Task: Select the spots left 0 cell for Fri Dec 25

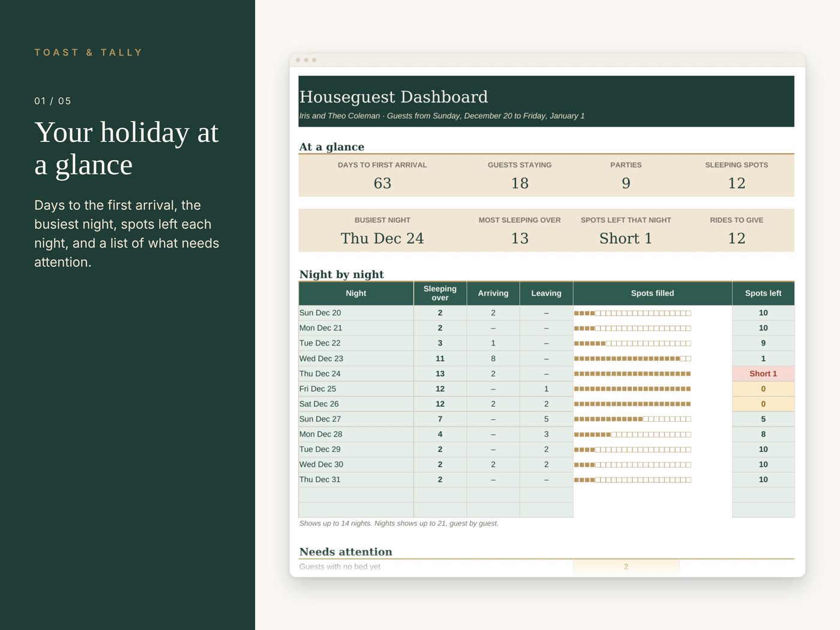Action: click(x=763, y=389)
